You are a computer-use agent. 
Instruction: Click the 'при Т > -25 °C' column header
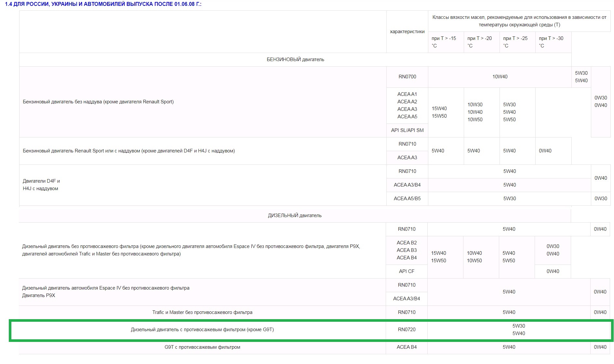coord(517,42)
